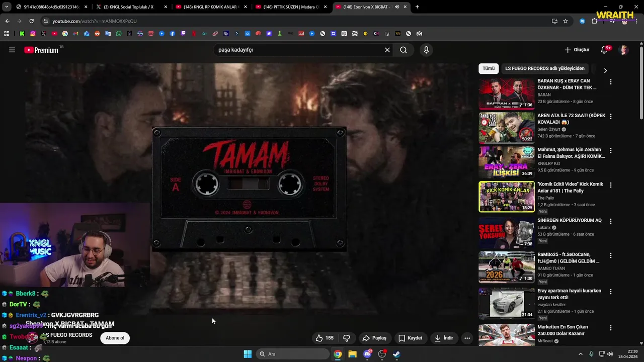This screenshot has height=362, width=644.
Task: Open Windows Start menu
Action: (x=248, y=354)
